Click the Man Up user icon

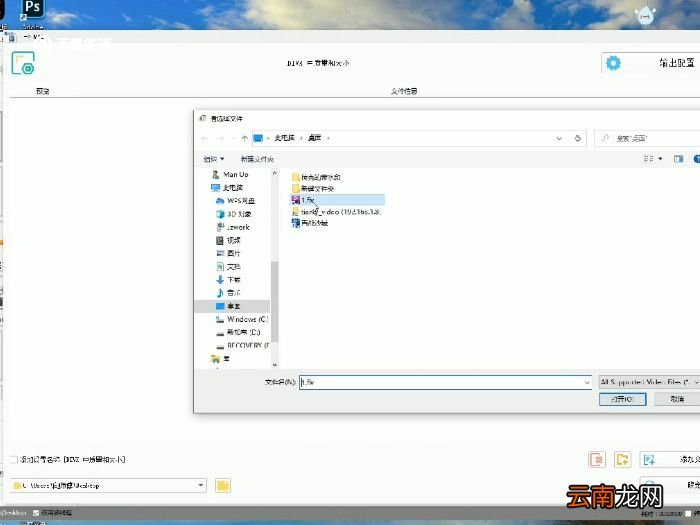216,175
